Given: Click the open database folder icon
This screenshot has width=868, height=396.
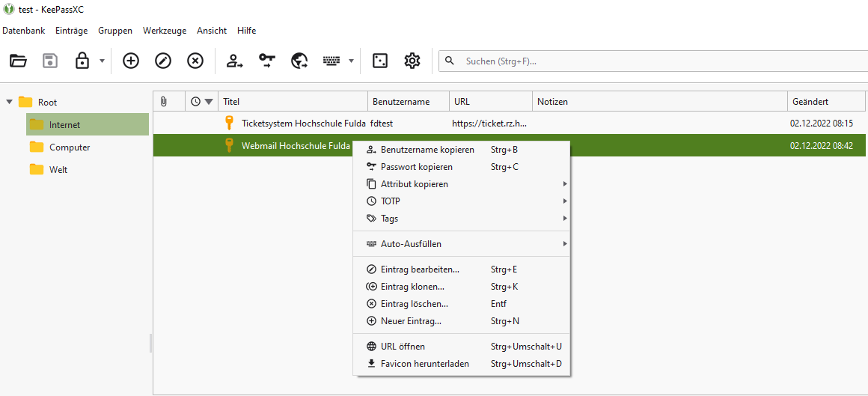Looking at the screenshot, I should point(19,61).
